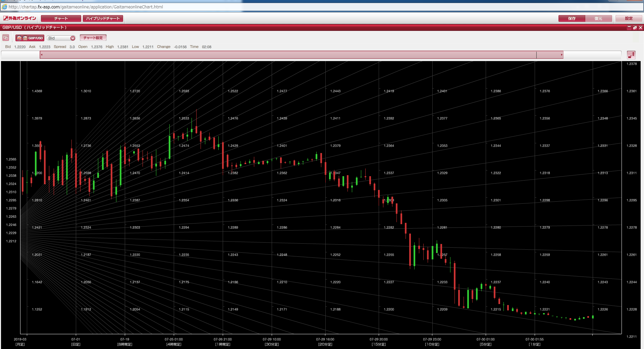This screenshot has height=349, width=644.
Task: Switch to the ハイブリッドチャート tab
Action: pyautogui.click(x=103, y=18)
